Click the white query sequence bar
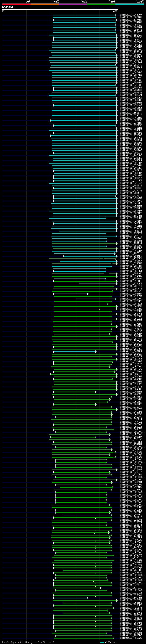The height and width of the screenshot is (644, 146). click(60, 9)
